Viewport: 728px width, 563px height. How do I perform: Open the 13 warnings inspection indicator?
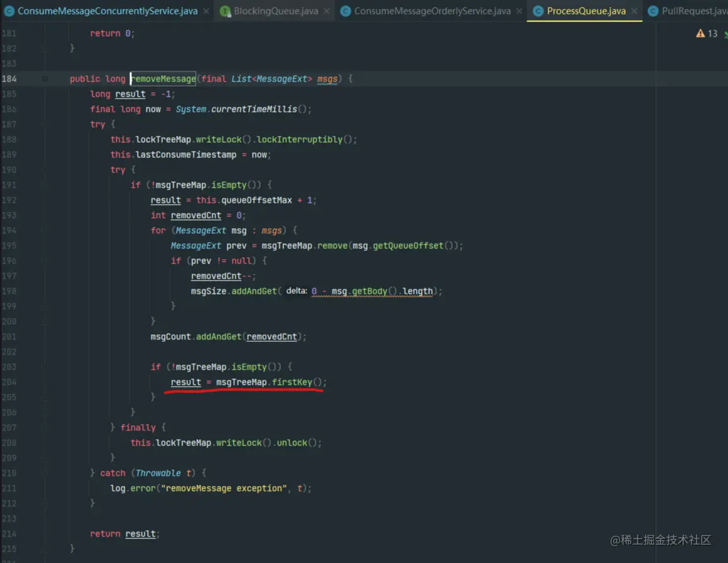(x=707, y=33)
